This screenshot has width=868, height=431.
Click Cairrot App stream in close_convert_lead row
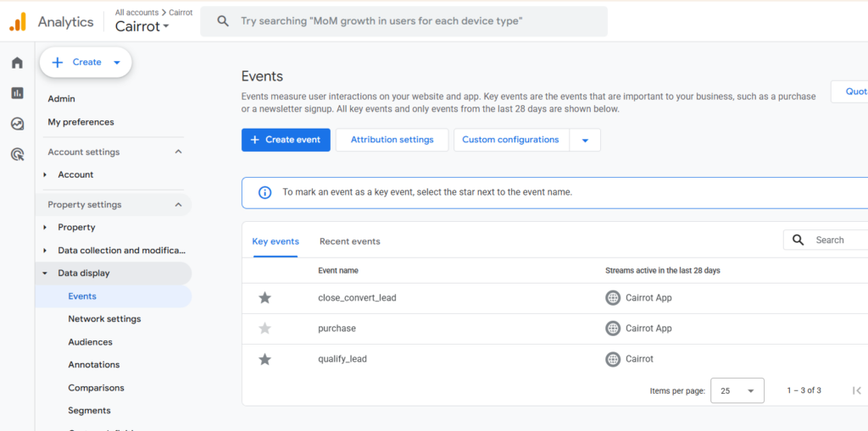click(x=648, y=298)
